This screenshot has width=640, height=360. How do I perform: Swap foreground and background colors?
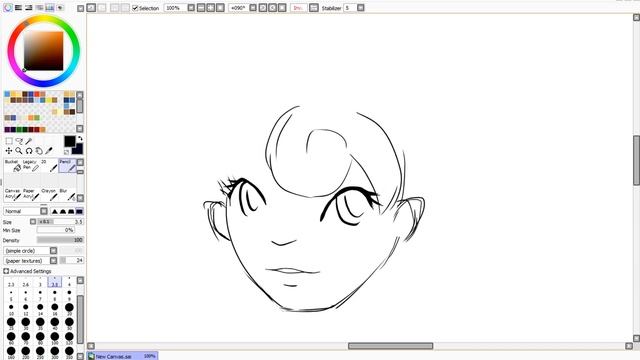tap(80, 139)
